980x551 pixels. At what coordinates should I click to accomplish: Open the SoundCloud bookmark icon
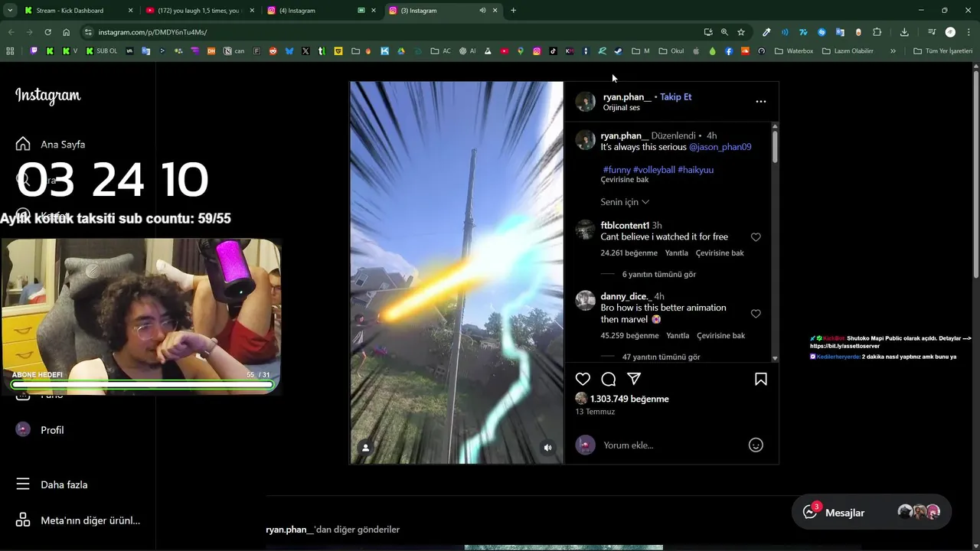745,51
